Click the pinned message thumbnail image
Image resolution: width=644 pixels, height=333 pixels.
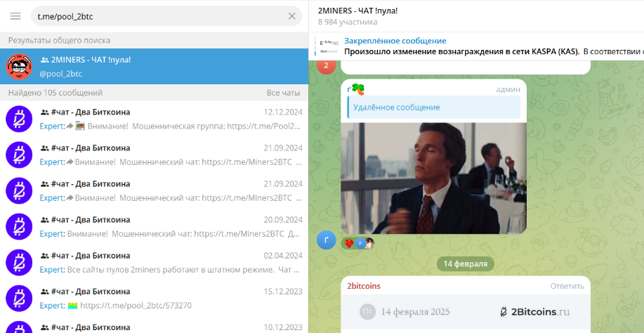pos(329,46)
